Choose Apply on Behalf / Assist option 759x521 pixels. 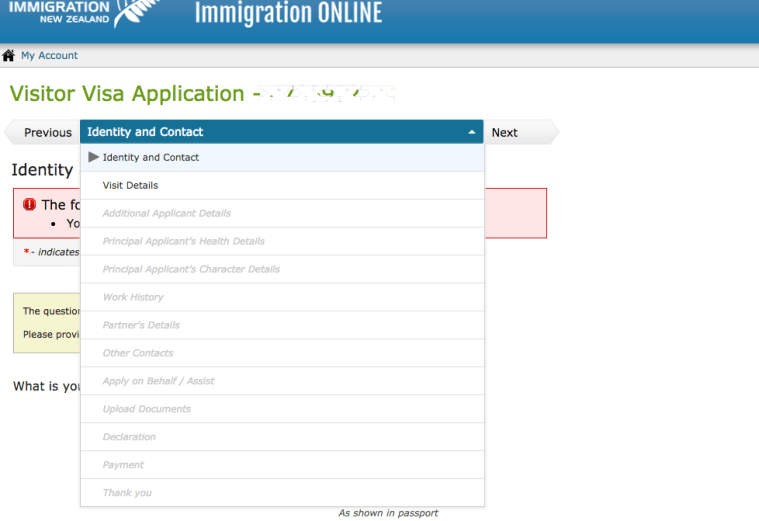pyautogui.click(x=158, y=381)
